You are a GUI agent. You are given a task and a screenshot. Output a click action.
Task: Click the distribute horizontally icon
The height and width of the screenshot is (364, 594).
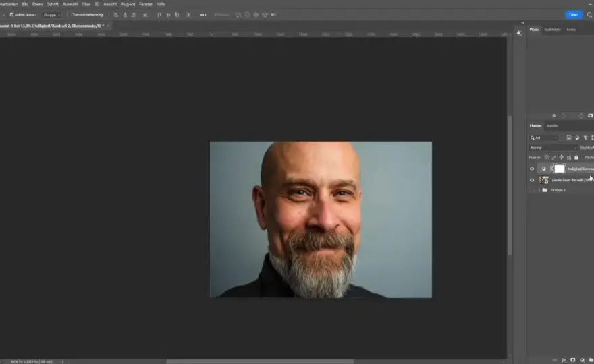point(188,15)
